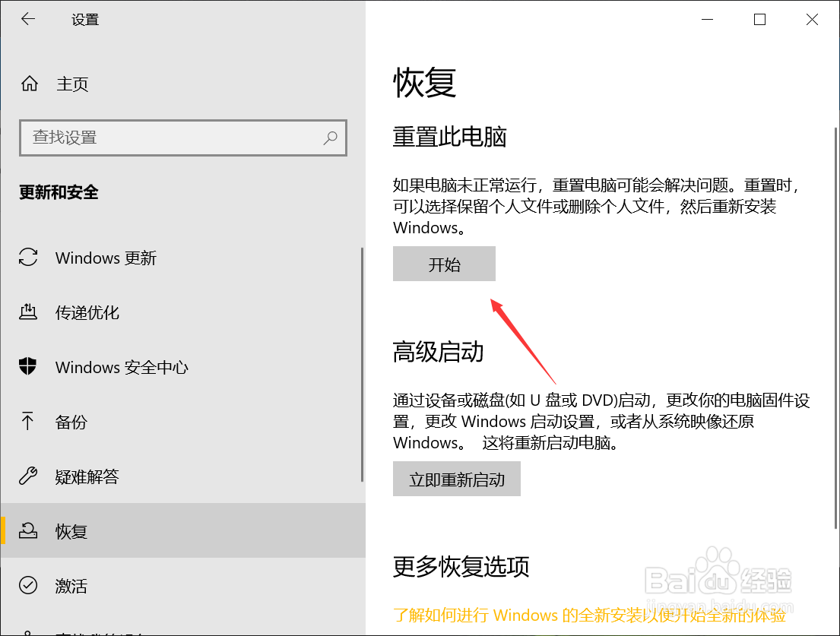Screen dimensions: 840x636
Task: Open the 主页 home icon
Action: 30,84
